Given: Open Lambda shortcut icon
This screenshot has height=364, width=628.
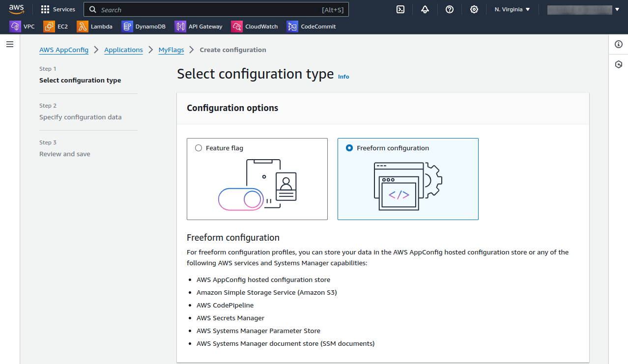Looking at the screenshot, I should [82, 27].
